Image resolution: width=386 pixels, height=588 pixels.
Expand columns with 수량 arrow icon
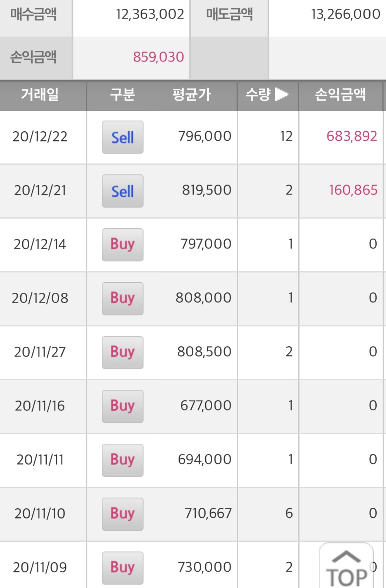coord(281,94)
